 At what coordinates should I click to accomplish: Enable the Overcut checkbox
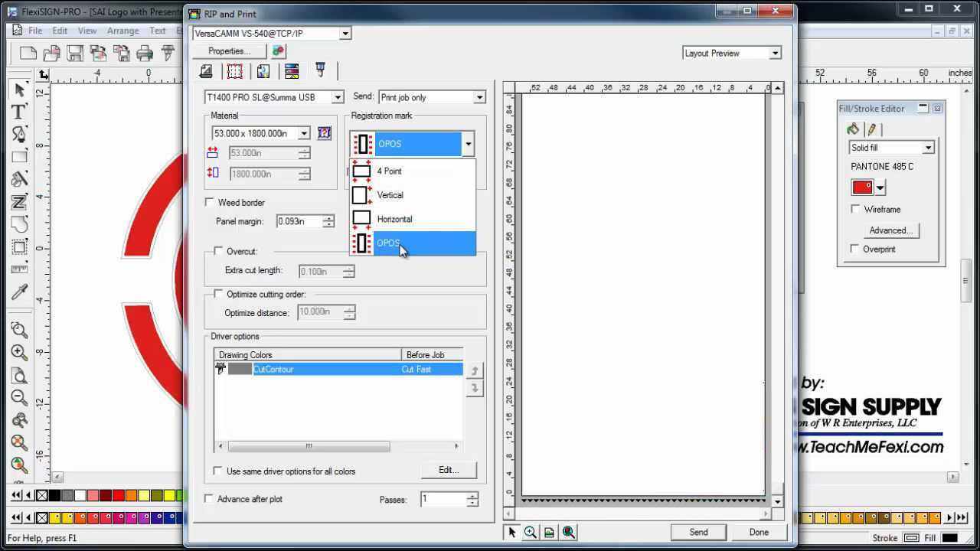tap(218, 251)
